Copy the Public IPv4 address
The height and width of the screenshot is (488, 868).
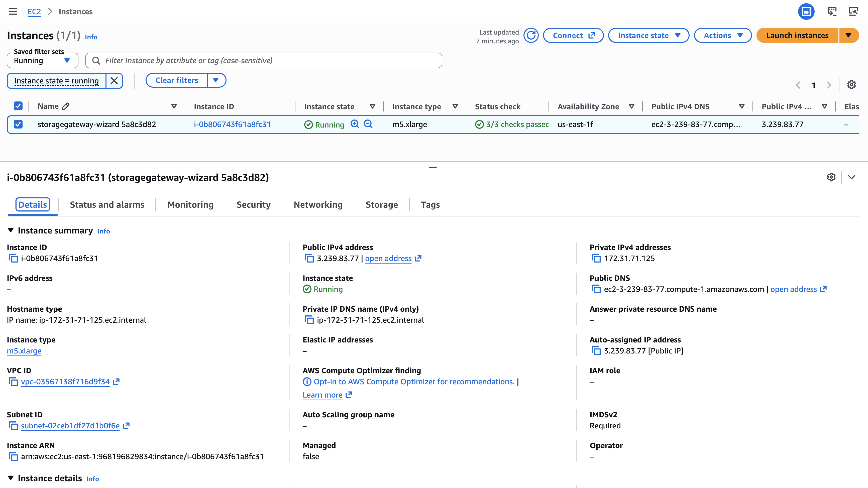(309, 258)
